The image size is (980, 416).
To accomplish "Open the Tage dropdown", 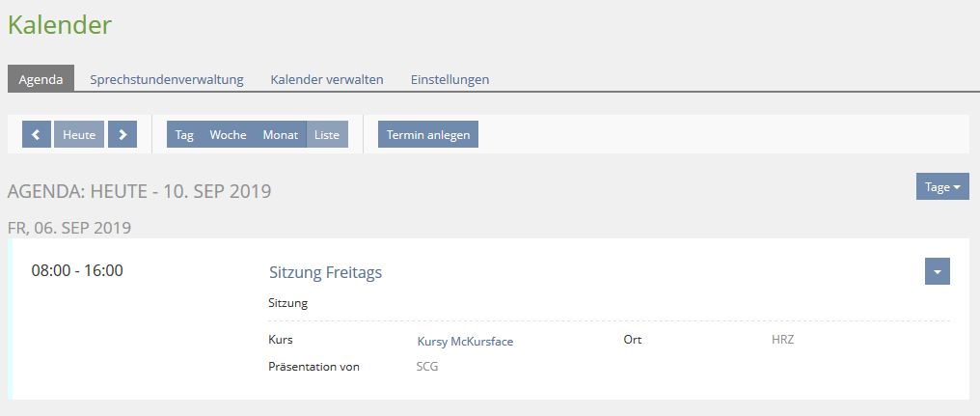I will click(941, 187).
